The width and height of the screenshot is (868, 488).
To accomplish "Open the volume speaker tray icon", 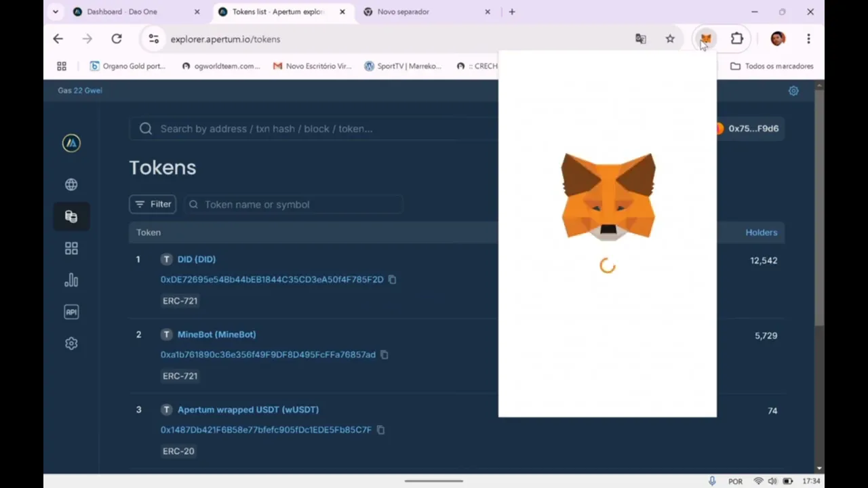I will point(772,481).
